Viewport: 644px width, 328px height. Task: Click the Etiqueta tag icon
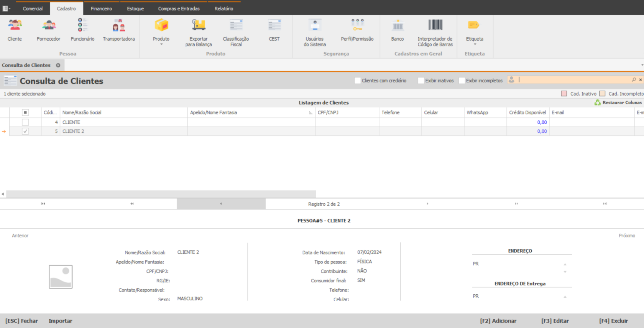474,25
